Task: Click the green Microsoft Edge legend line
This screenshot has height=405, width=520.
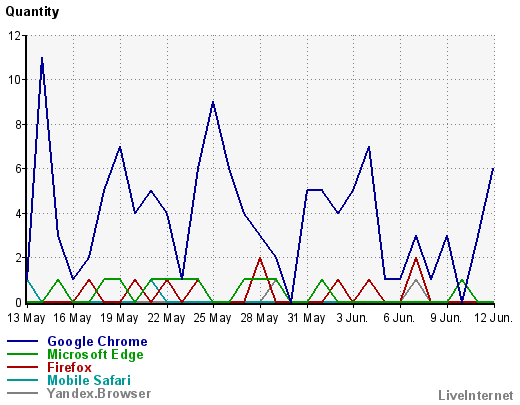Action: (x=22, y=354)
